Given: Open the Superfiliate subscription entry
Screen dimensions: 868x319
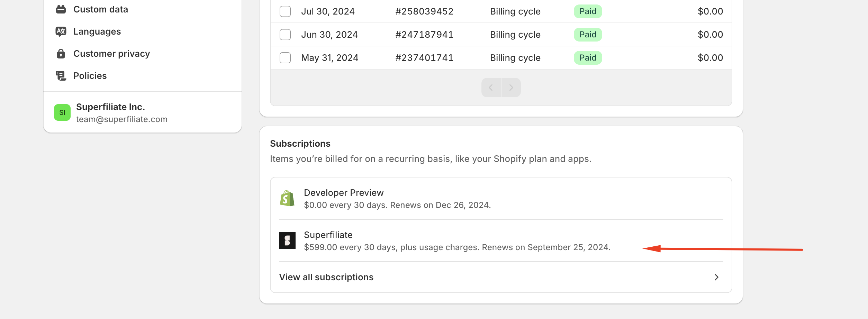Looking at the screenshot, I should pyautogui.click(x=501, y=241).
